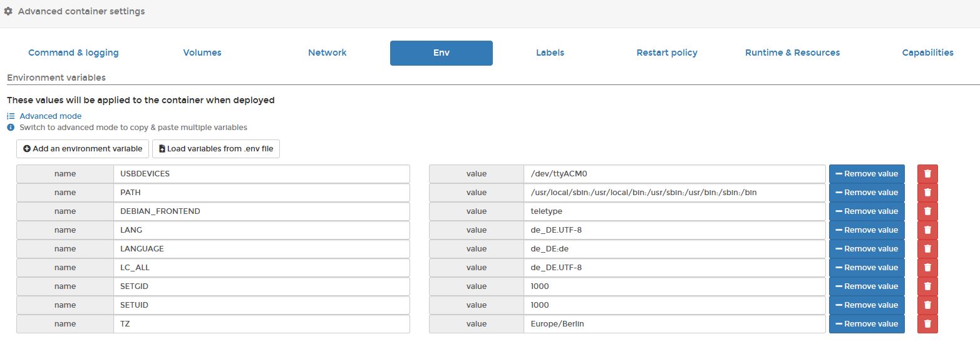This screenshot has height=349, width=980.
Task: Edit the DEBIAN_FRONTEND value teletype field
Action: tap(674, 211)
